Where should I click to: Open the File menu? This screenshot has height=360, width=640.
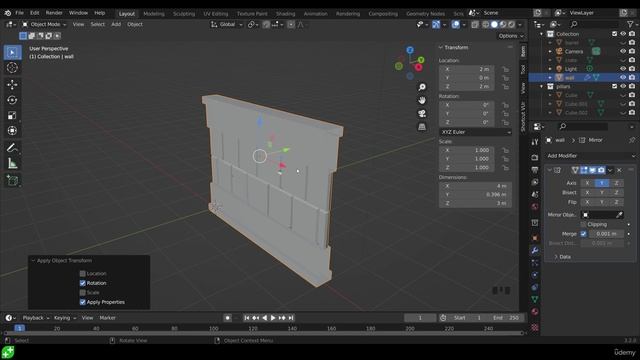pyautogui.click(x=19, y=13)
